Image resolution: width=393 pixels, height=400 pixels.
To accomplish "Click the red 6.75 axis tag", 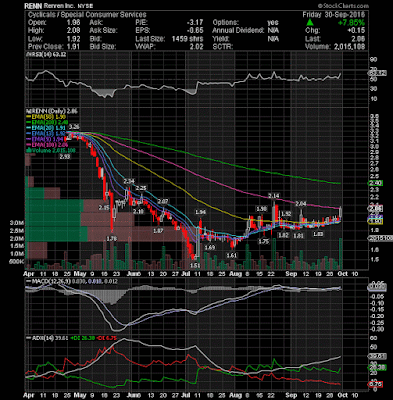I will pyautogui.click(x=376, y=384).
